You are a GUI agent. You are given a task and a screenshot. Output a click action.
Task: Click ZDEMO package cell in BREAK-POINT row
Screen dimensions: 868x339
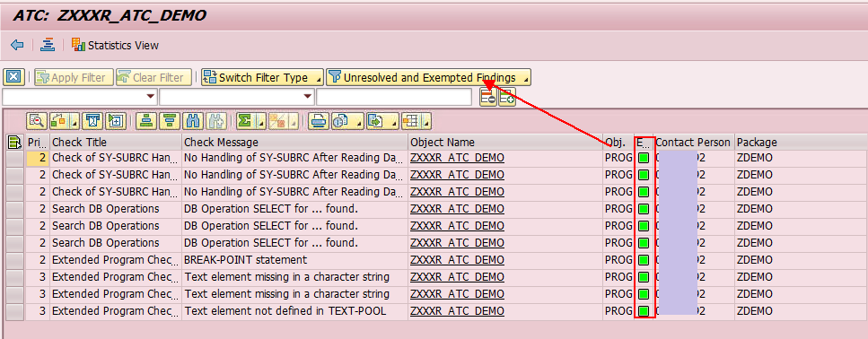pyautogui.click(x=801, y=260)
